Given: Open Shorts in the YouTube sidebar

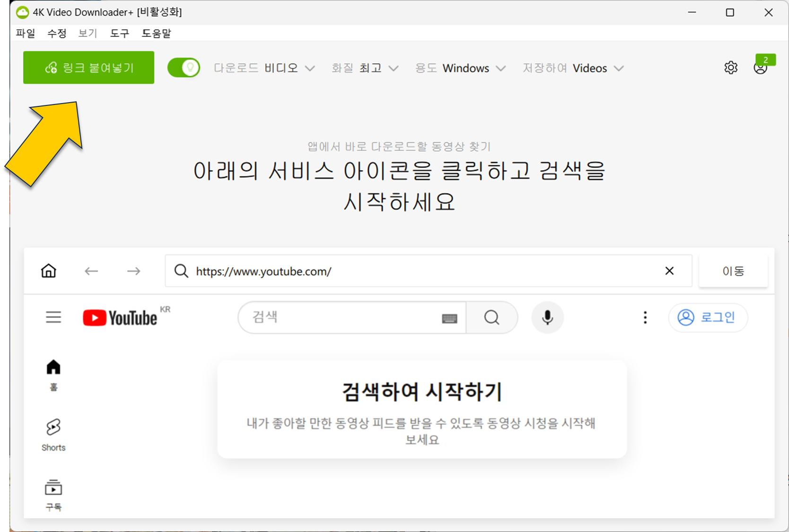Looking at the screenshot, I should pyautogui.click(x=53, y=435).
